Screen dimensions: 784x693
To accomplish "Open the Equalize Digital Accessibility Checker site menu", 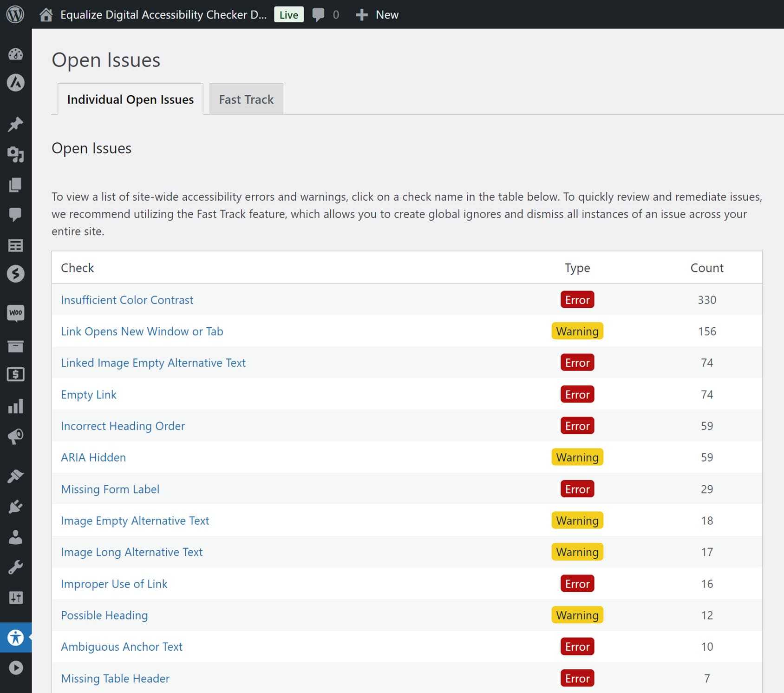I will click(163, 15).
